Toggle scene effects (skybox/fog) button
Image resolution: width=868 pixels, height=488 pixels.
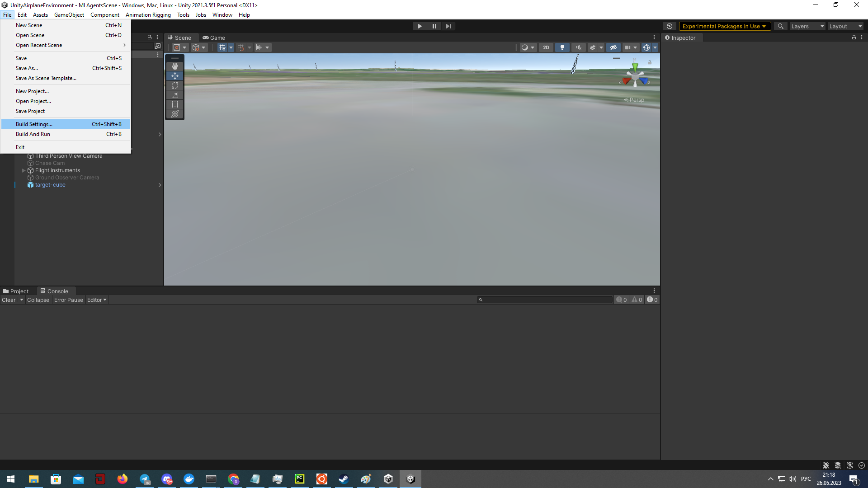pos(593,47)
